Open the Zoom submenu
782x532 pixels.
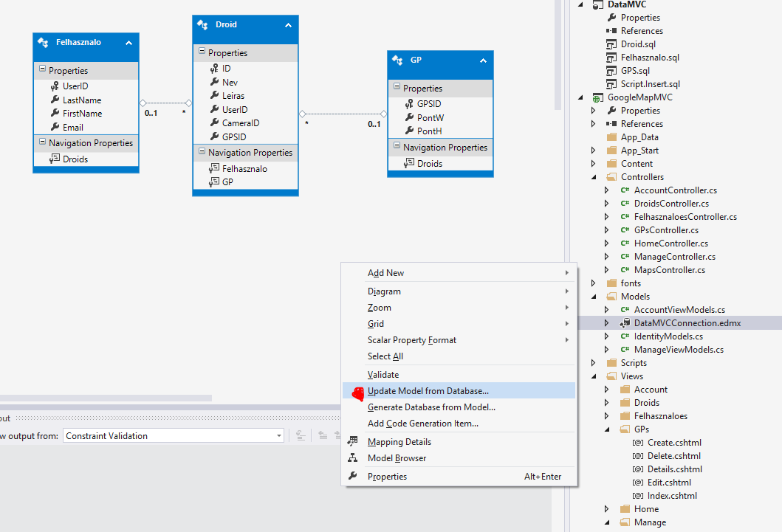(459, 308)
